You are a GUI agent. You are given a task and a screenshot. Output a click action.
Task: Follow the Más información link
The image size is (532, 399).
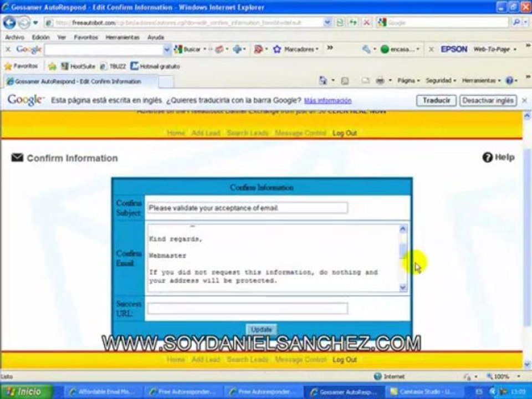(328, 101)
